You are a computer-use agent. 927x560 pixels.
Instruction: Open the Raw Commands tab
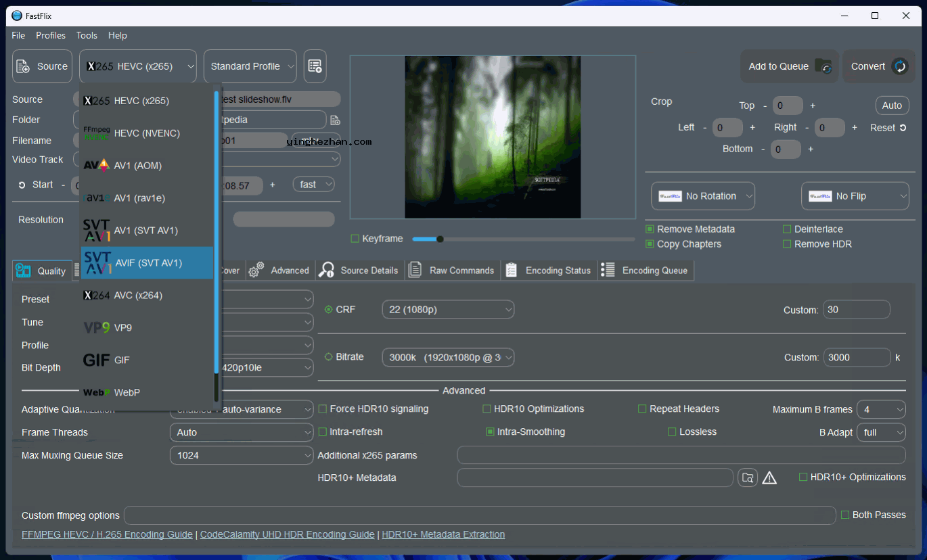pyautogui.click(x=452, y=271)
